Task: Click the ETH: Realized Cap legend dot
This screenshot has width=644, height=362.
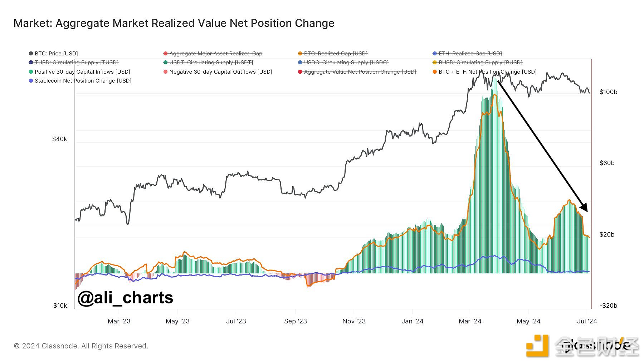Action: click(x=435, y=54)
